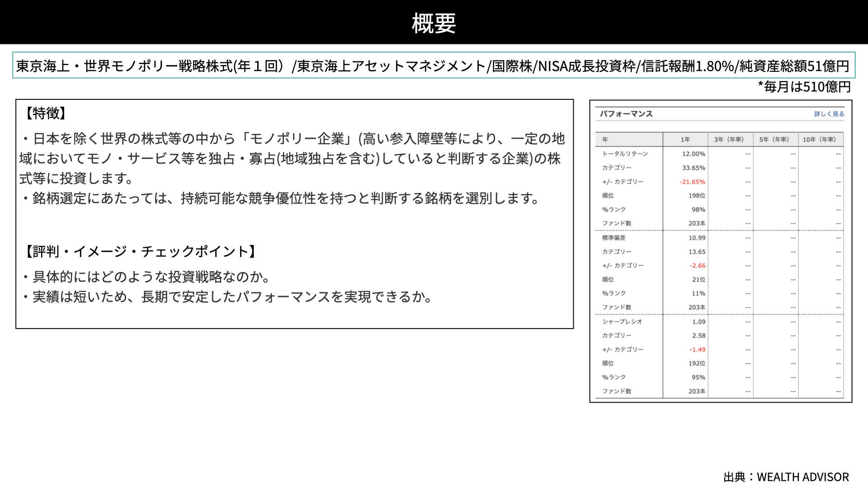Click the 【特徴】 heading
The image size is (868, 488).
point(45,113)
